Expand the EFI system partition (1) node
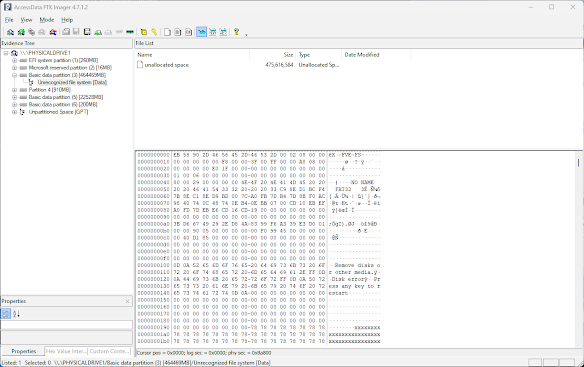Screen dimensions: 584x367 (x=14, y=60)
